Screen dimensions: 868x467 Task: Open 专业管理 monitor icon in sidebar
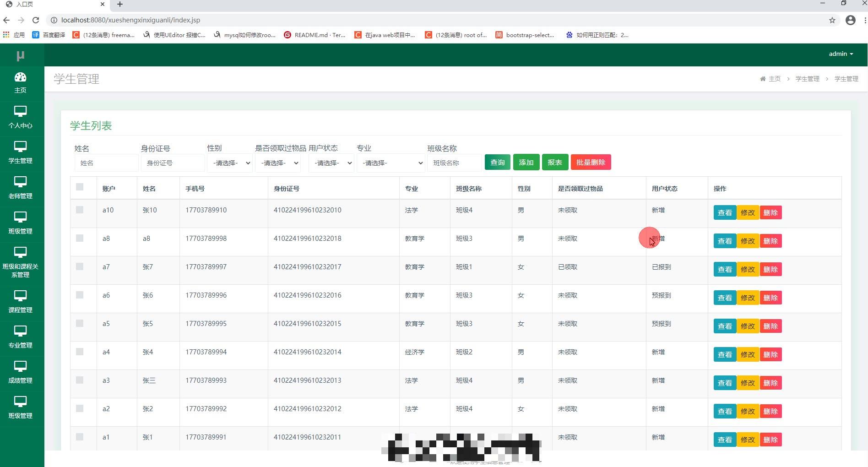point(20,331)
